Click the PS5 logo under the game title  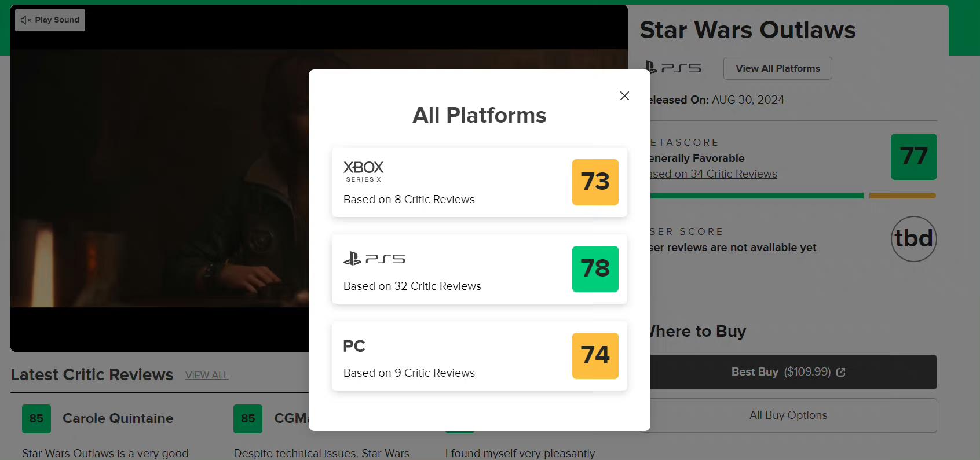673,68
